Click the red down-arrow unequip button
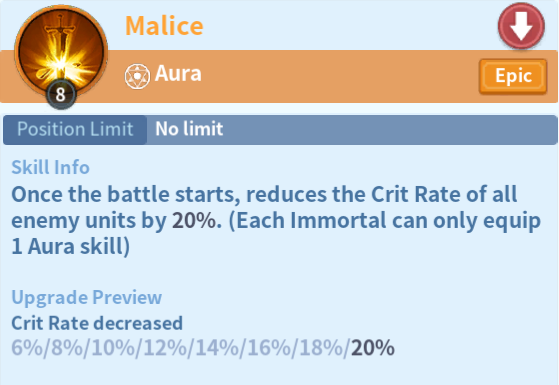The image size is (559, 385). pyautogui.click(x=521, y=26)
